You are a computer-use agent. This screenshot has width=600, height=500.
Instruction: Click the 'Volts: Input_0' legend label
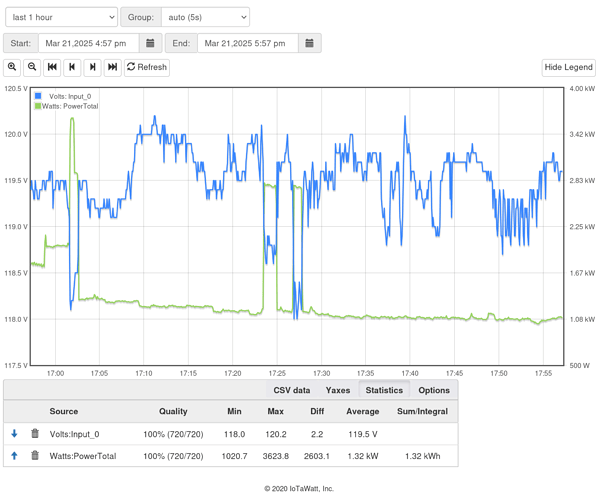coord(70,96)
